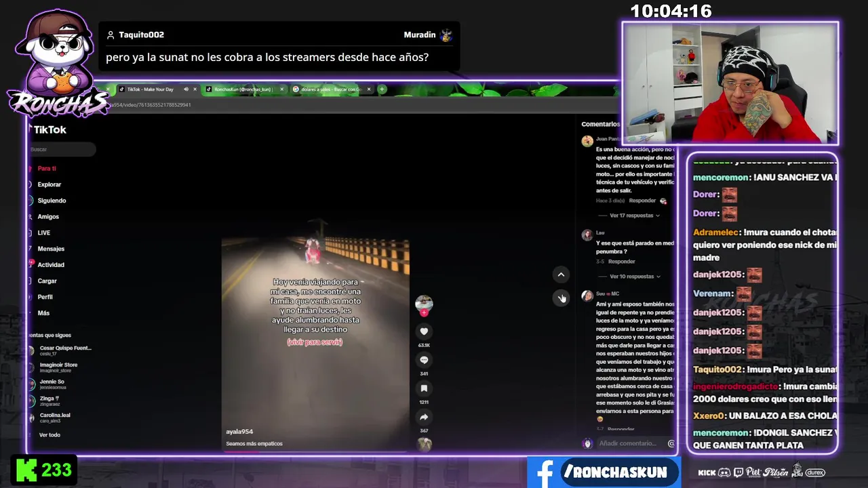This screenshot has height=488, width=868.
Task: Open Perfil in the TikTok sidebar
Action: (45, 297)
